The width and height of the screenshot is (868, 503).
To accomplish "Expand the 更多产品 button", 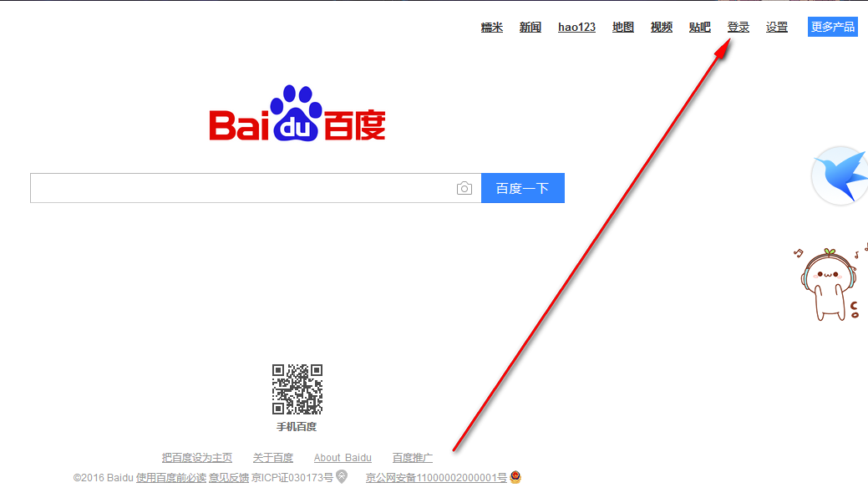I will tap(833, 27).
